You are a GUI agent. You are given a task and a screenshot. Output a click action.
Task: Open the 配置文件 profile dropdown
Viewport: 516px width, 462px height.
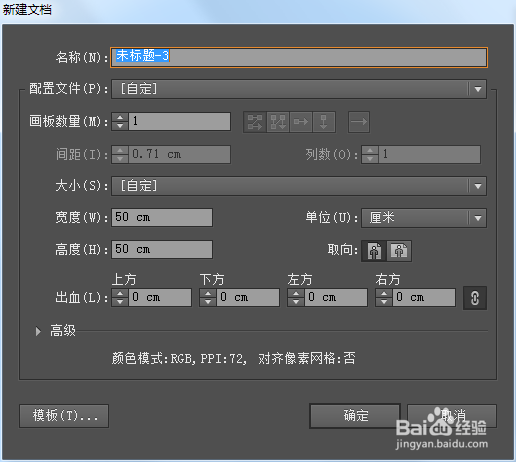pos(299,89)
